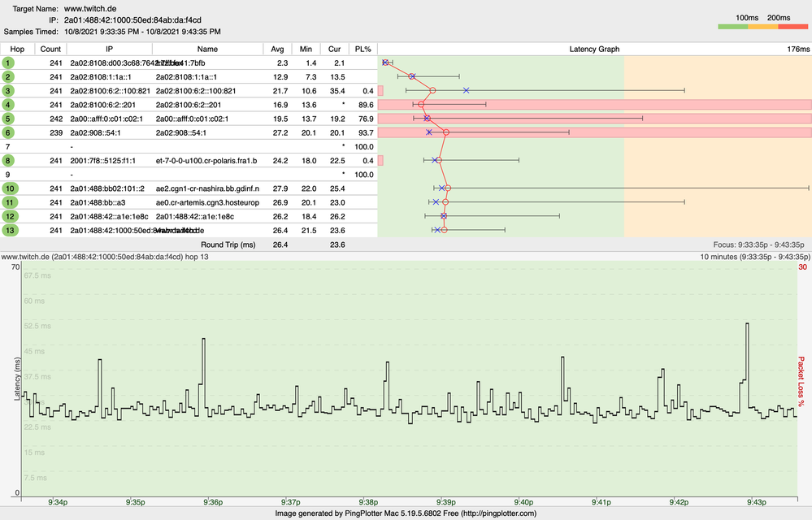Select the hop 3 green circle icon

coord(8,91)
